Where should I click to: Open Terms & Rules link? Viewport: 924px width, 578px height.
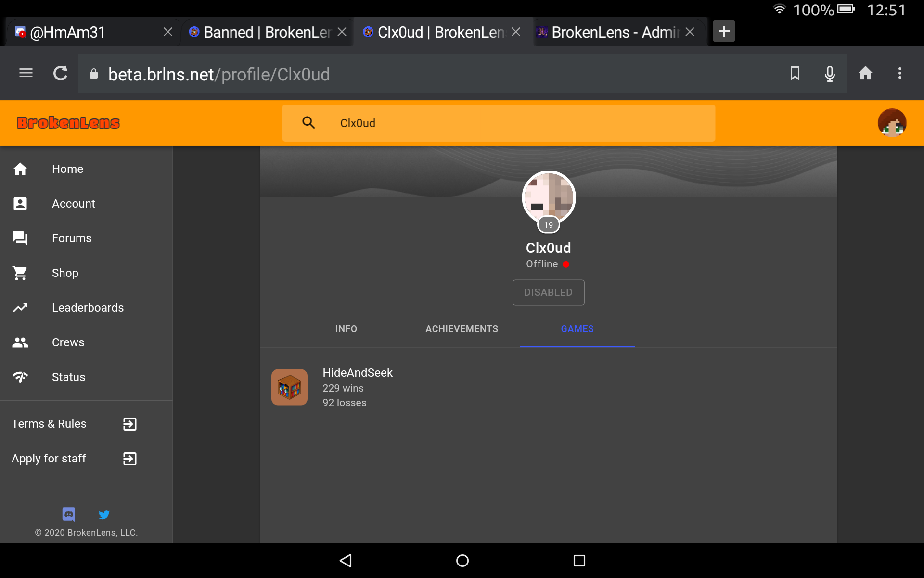(x=49, y=424)
